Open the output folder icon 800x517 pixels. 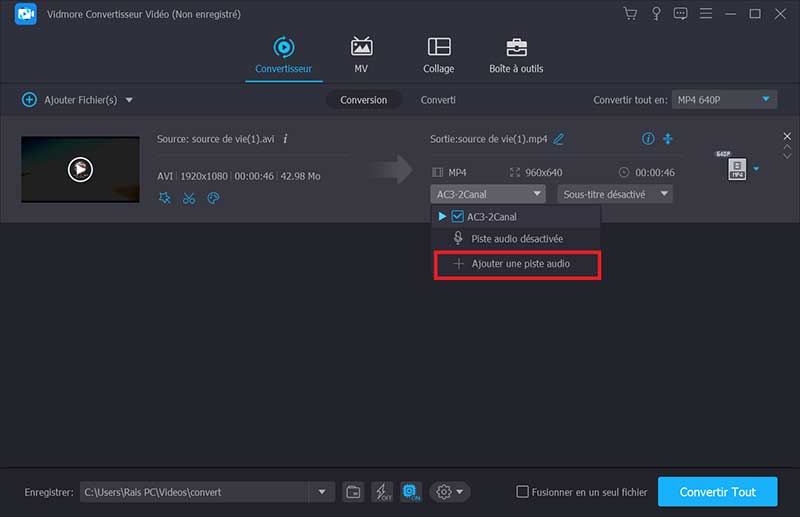pos(353,492)
